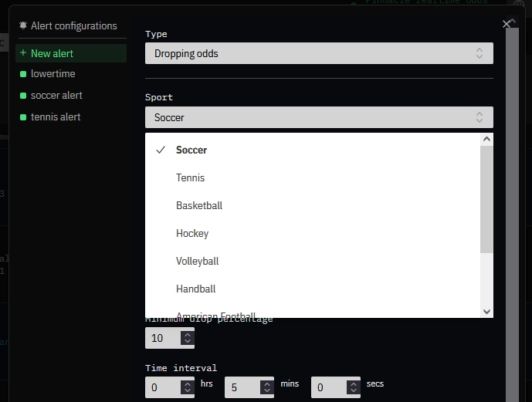Open New alert in sidebar
This screenshot has height=402, width=532.
[71, 53]
